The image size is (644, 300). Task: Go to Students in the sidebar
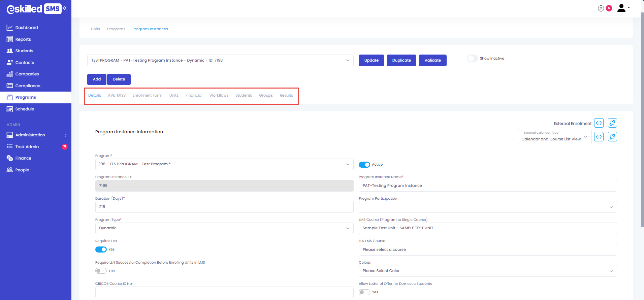[24, 51]
